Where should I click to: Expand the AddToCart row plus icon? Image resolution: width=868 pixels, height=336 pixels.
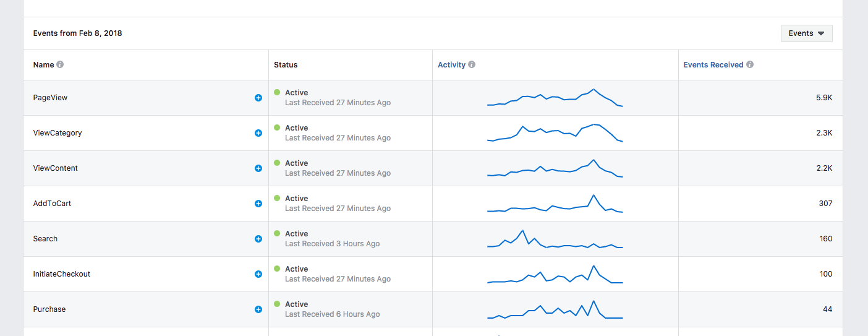pos(258,204)
